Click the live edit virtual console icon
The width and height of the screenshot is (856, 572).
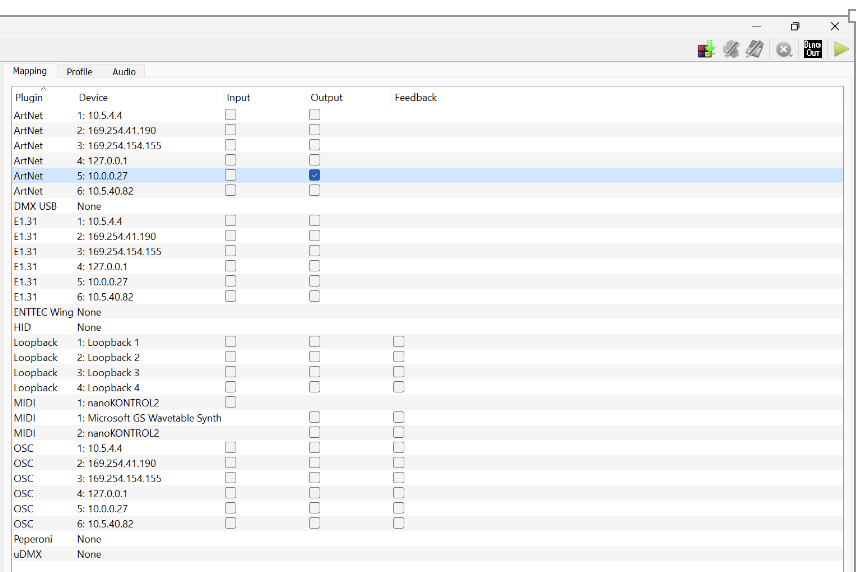pos(756,49)
